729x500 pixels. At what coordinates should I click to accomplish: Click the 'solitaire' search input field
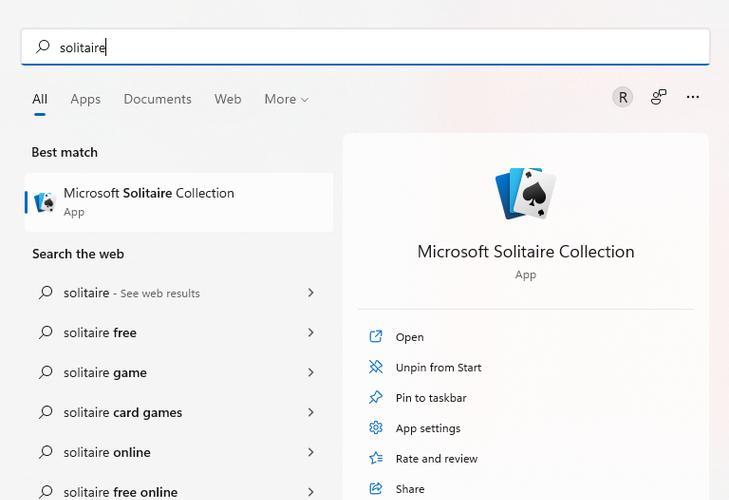365,47
